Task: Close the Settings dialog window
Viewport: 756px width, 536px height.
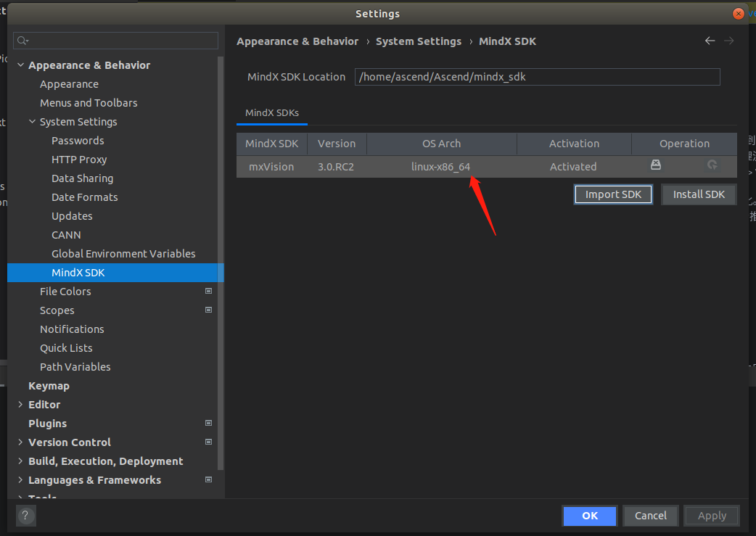Action: (739, 14)
